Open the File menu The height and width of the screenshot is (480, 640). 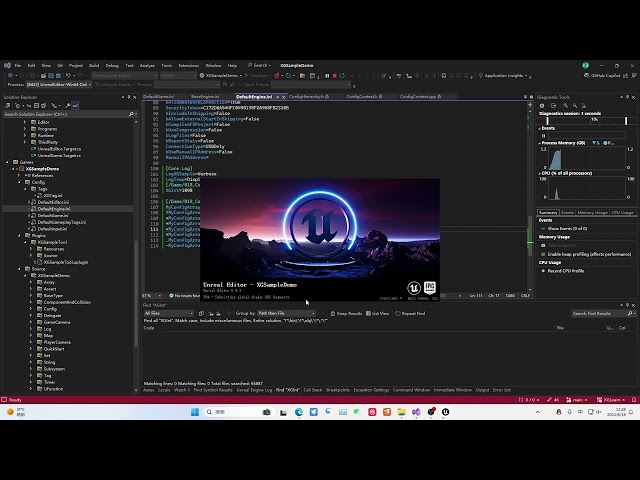tap(18, 65)
